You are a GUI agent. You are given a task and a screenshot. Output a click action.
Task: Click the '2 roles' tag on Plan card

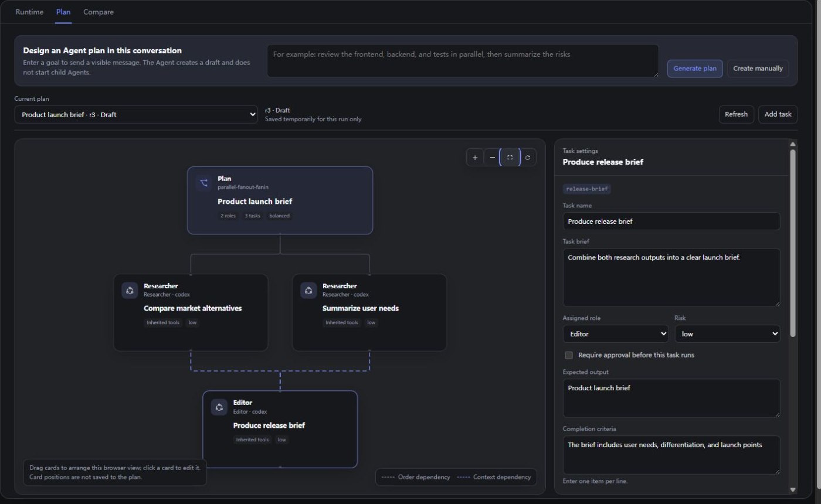point(228,216)
